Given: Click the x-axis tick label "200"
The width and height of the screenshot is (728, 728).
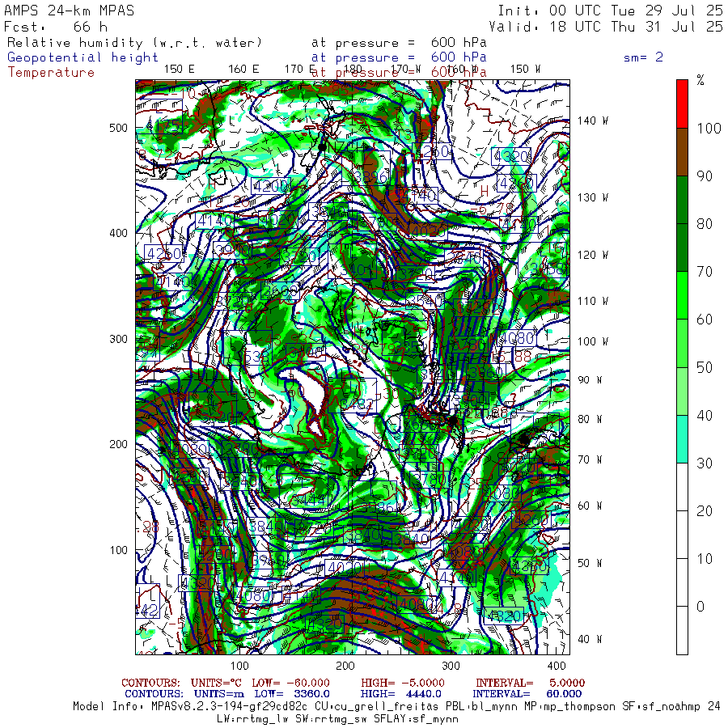Looking at the screenshot, I should click(345, 666).
